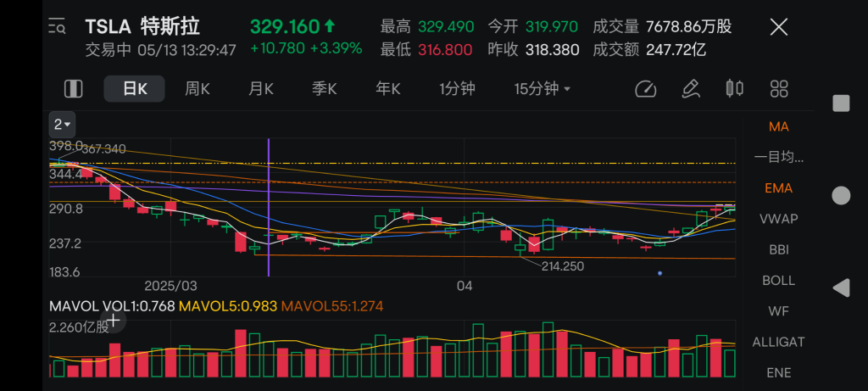868x391 pixels.
Task: Click the plus icon beside volume label
Action: point(114,320)
